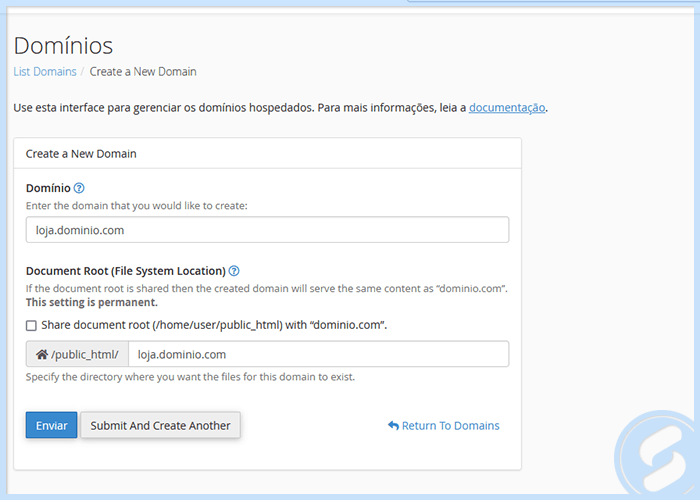Click "Specify the directory where you want" hint
The height and width of the screenshot is (500, 700).
190,377
